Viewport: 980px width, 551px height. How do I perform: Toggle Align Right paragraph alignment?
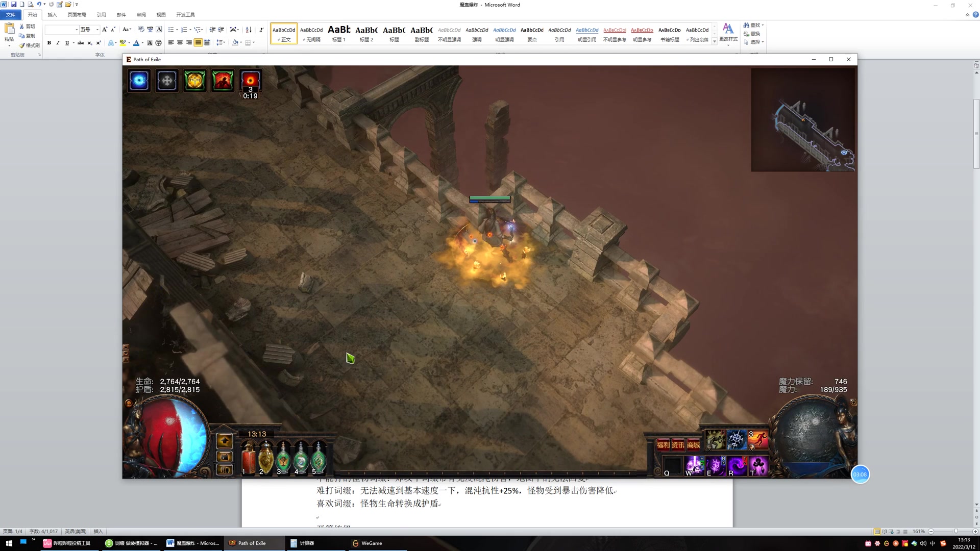[x=189, y=43]
